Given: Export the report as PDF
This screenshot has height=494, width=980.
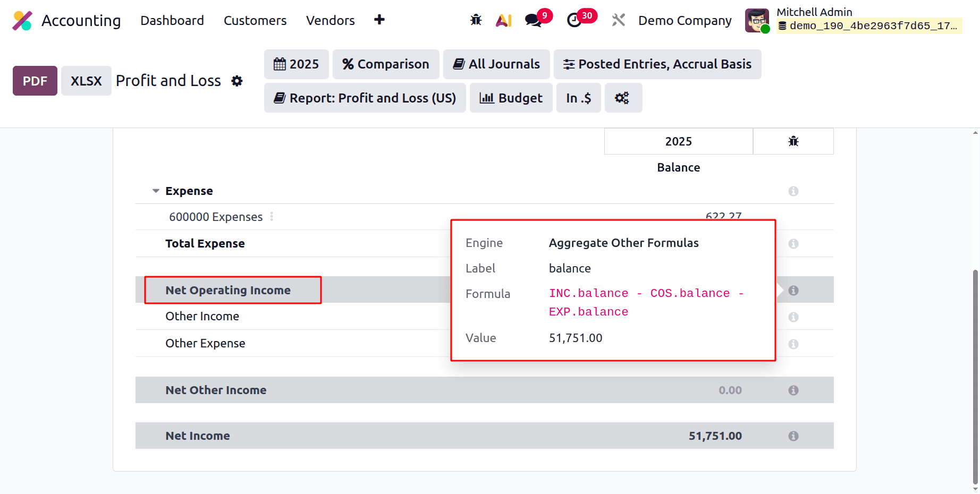Looking at the screenshot, I should coord(35,81).
